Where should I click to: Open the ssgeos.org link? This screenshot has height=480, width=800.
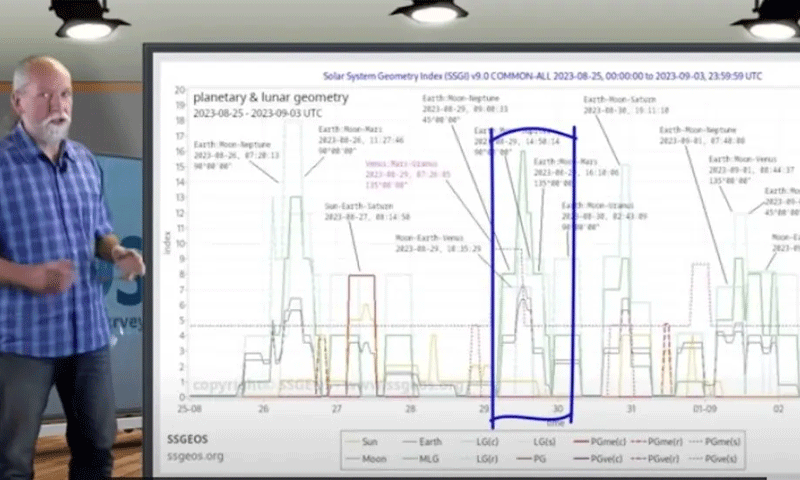tap(194, 456)
